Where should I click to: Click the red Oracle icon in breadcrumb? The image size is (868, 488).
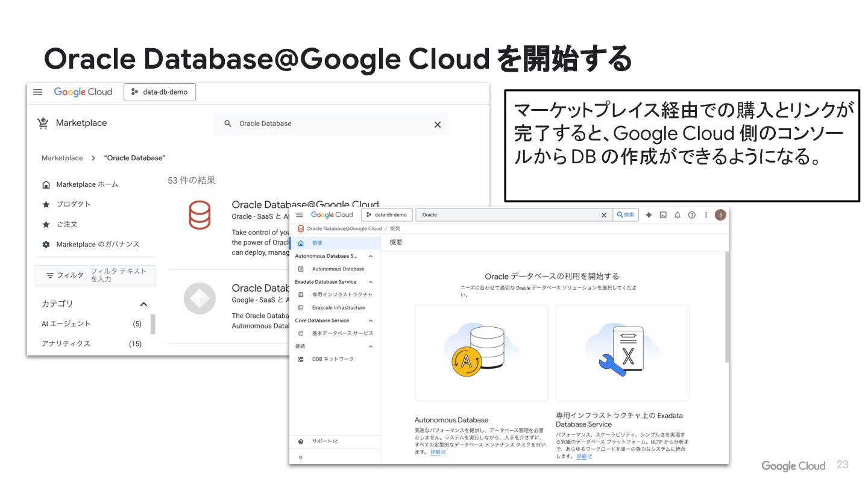pyautogui.click(x=301, y=229)
